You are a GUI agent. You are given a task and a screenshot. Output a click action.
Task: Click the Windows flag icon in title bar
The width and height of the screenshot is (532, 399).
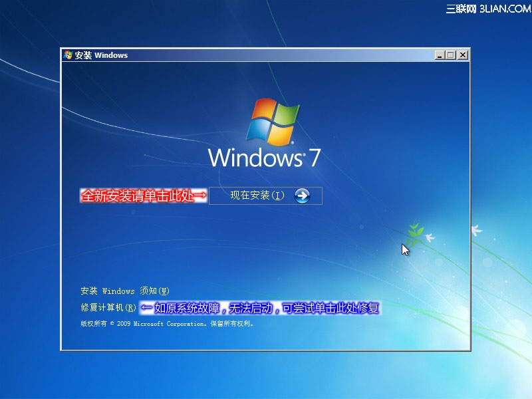(68, 55)
